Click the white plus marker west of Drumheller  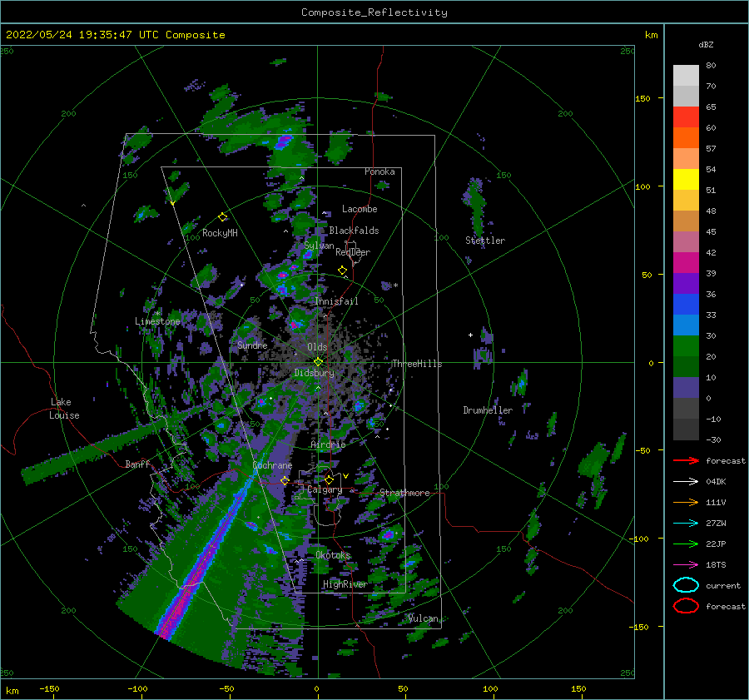(470, 335)
